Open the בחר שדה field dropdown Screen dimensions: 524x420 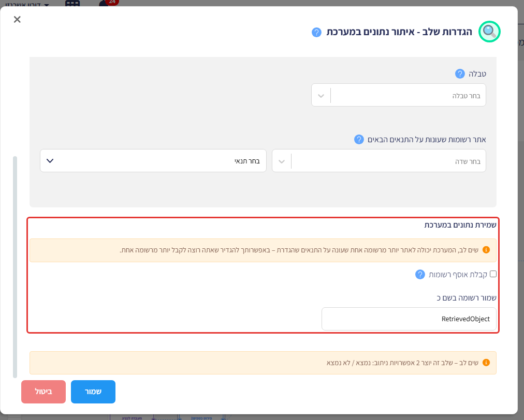[x=379, y=161]
